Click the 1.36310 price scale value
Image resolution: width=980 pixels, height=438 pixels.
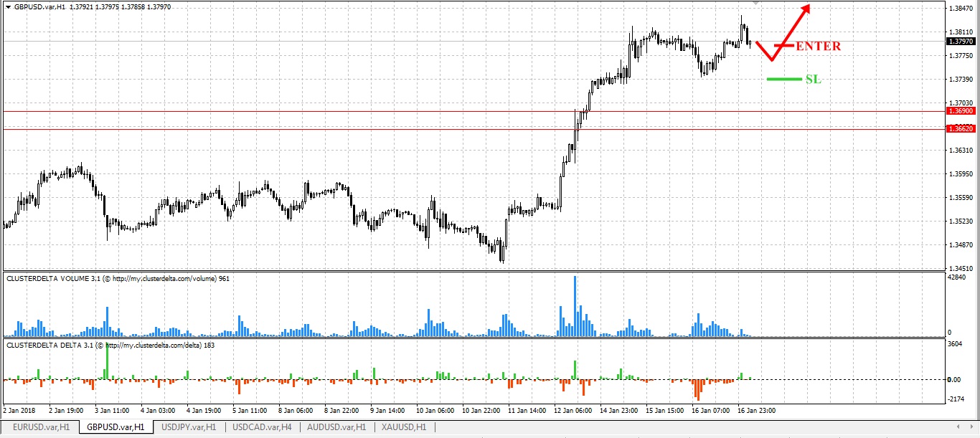pos(961,151)
